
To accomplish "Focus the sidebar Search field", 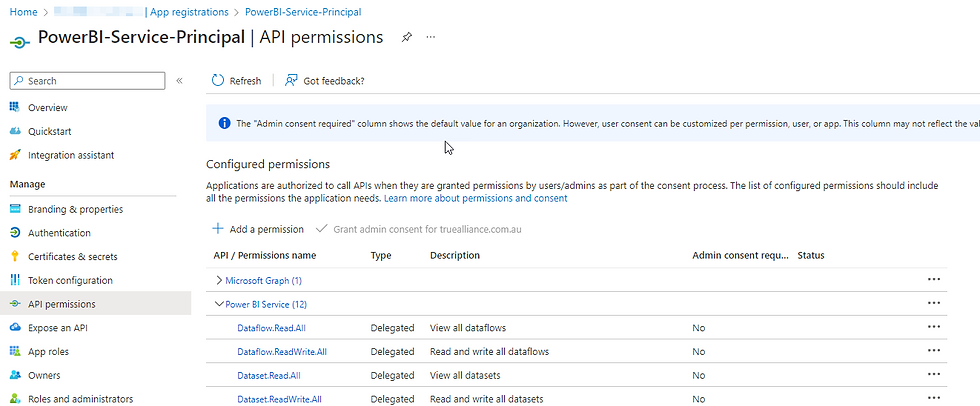I will tap(88, 81).
